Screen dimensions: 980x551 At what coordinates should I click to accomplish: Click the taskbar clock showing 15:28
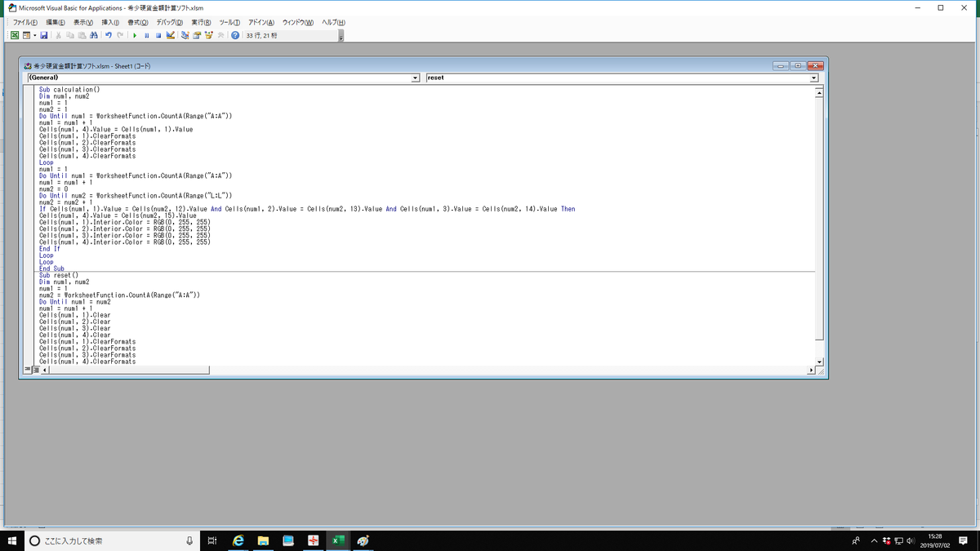click(935, 540)
